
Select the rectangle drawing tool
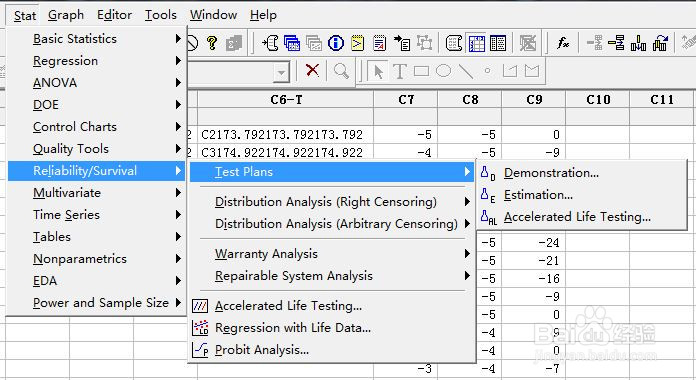pyautogui.click(x=421, y=71)
